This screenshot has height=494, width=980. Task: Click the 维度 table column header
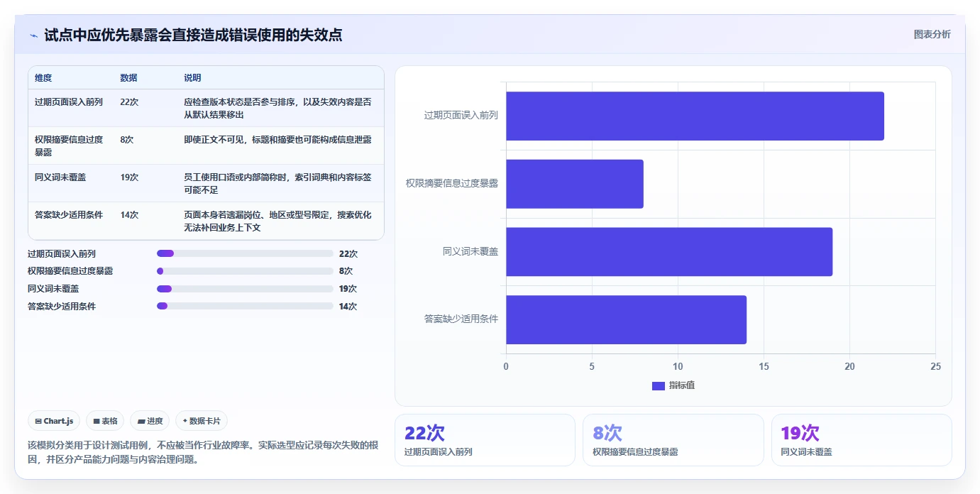pos(43,78)
